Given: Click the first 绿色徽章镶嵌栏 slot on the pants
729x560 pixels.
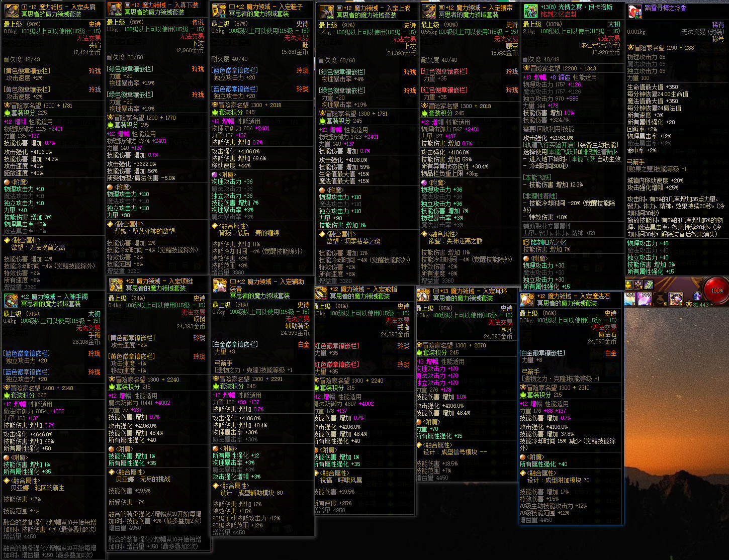Looking at the screenshot, I should pos(130,69).
